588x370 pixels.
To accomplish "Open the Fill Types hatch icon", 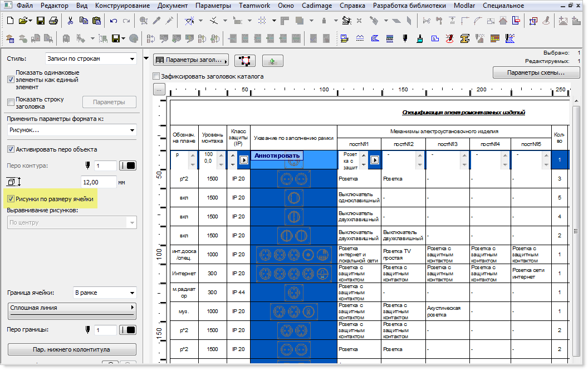I will 375,38.
